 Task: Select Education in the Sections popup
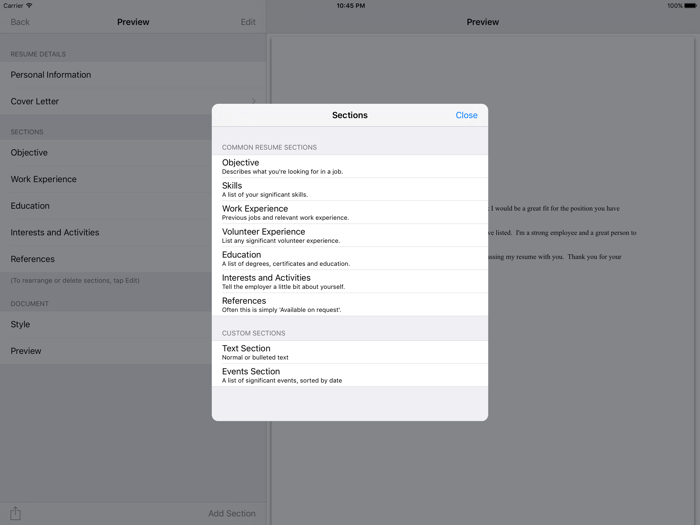point(350,258)
